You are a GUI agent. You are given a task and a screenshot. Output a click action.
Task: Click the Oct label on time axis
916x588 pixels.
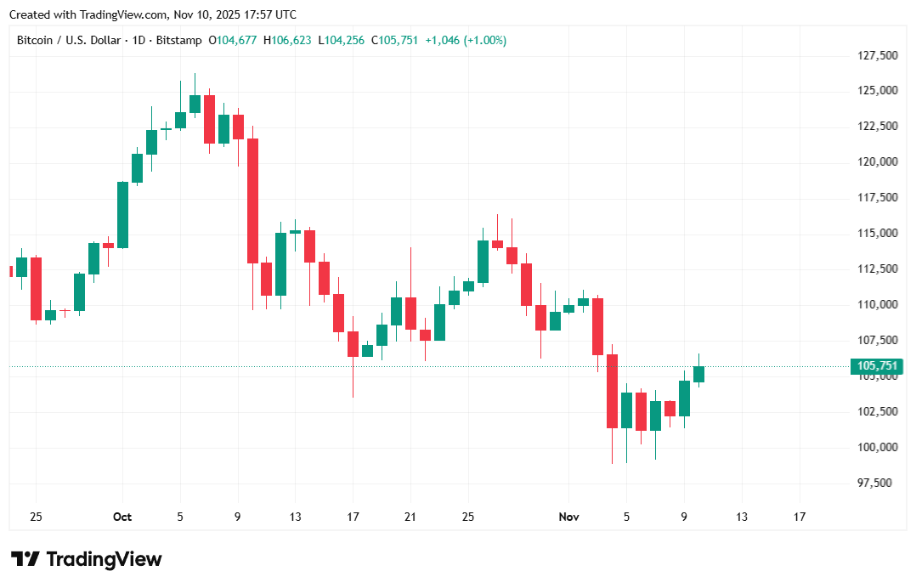122,517
